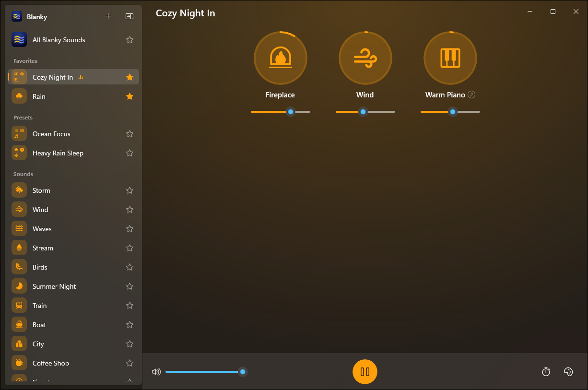
Task: Click the Storm sound icon
Action: 19,190
